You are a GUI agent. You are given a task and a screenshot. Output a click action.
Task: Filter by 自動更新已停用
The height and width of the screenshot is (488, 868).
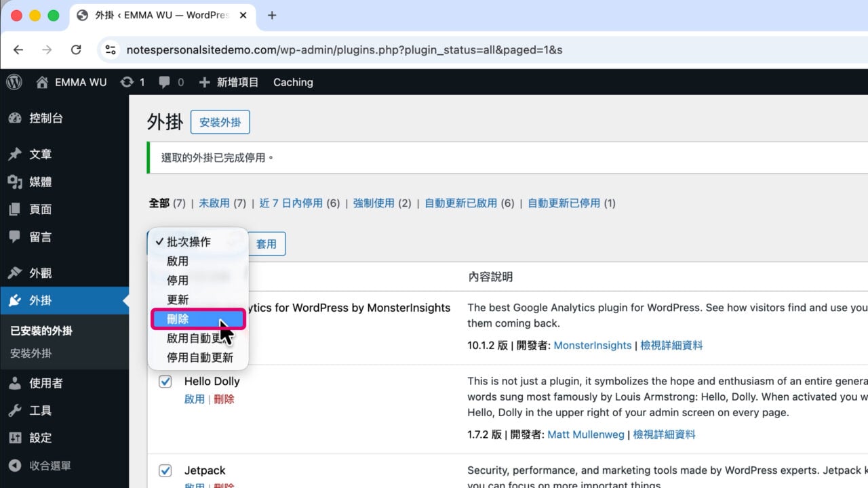click(564, 203)
